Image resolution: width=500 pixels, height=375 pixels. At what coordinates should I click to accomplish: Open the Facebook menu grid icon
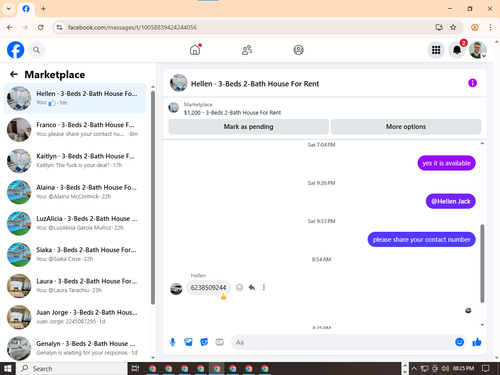436,50
